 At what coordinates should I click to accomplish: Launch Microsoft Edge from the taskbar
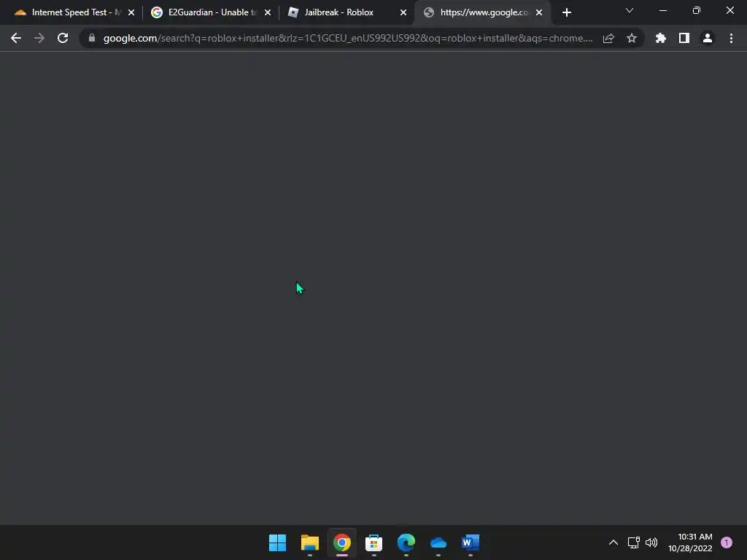click(x=406, y=542)
